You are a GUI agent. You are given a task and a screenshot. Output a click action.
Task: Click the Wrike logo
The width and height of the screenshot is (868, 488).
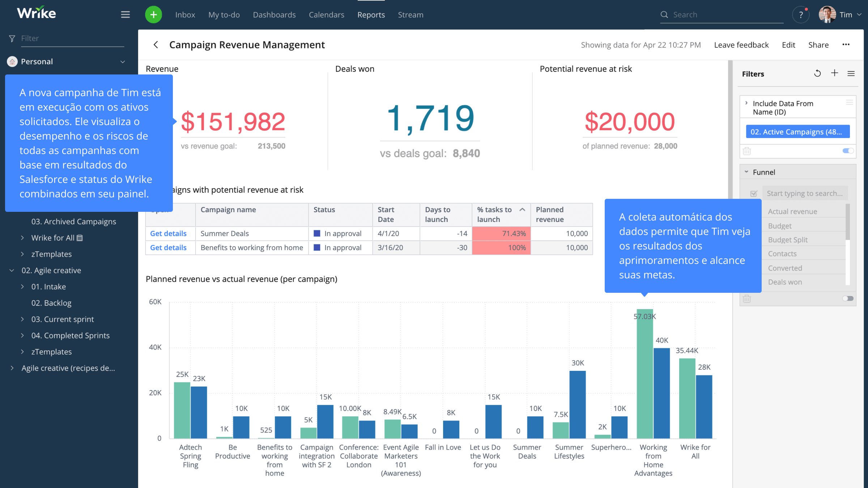coord(37,13)
